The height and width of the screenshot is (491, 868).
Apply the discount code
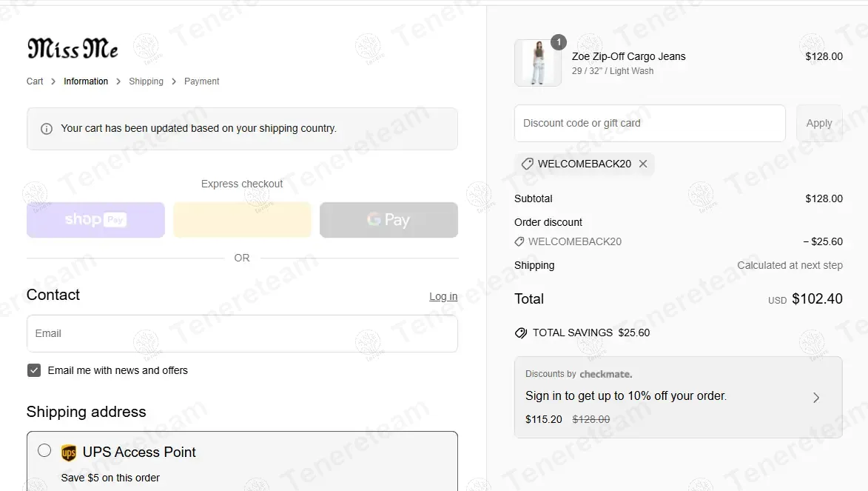pyautogui.click(x=818, y=123)
